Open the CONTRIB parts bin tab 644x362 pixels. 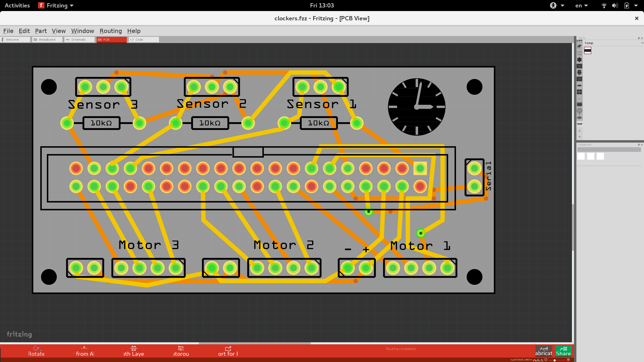580,53
